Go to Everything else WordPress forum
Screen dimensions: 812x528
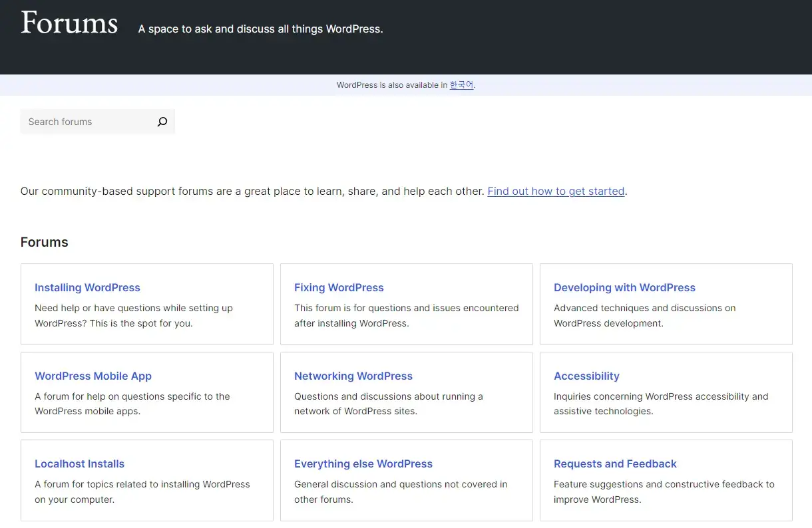(x=363, y=464)
